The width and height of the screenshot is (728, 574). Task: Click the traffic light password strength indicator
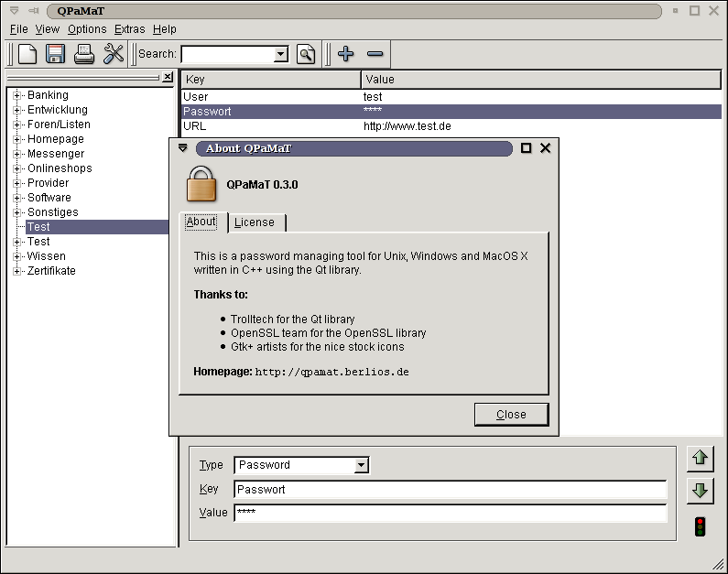(x=700, y=527)
